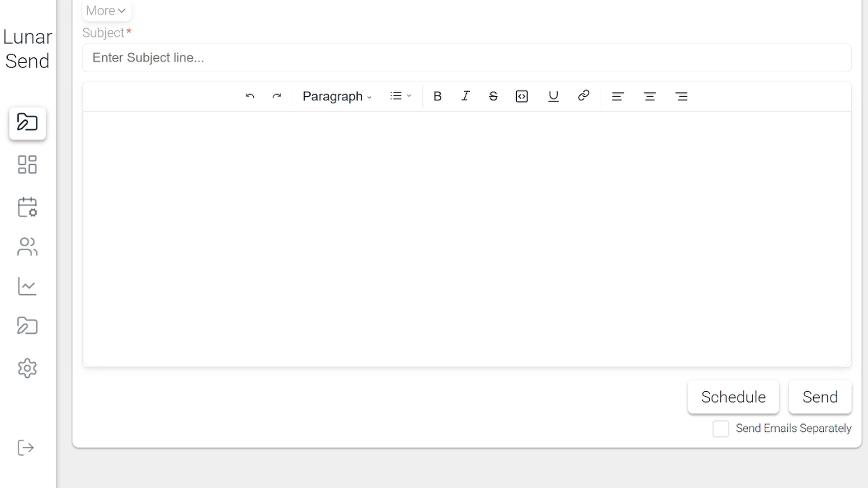This screenshot has height=488, width=868.
Task: Open the dashboard grid page in sidebar
Action: pos(27,164)
